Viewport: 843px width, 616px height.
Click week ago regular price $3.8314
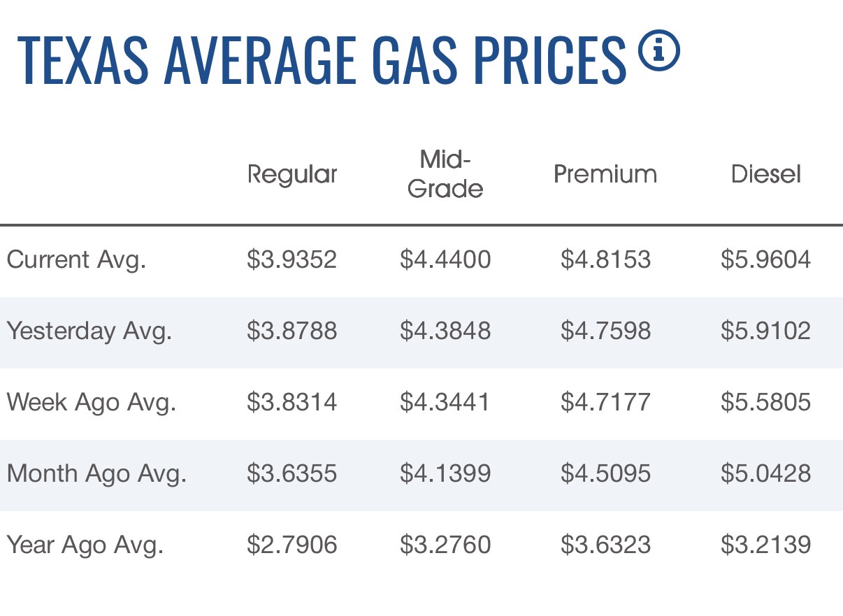292,403
